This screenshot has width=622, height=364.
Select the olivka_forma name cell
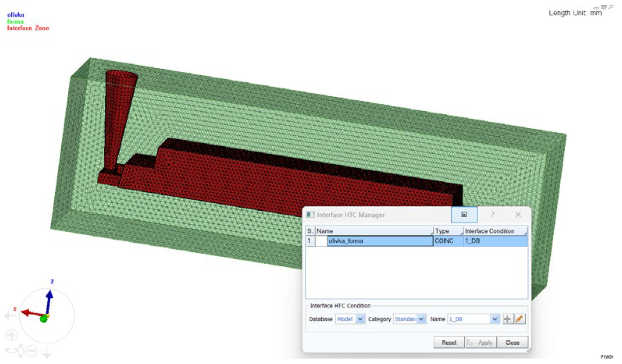point(380,241)
